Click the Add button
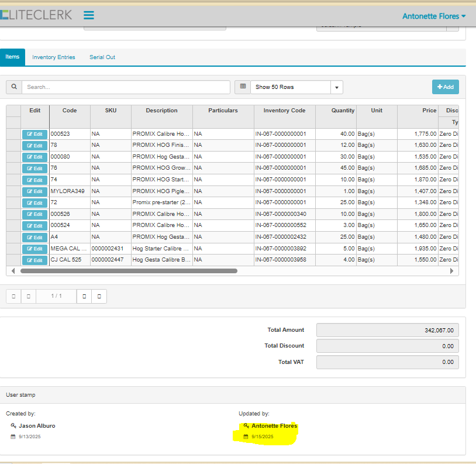The image size is (476, 464). (x=445, y=87)
